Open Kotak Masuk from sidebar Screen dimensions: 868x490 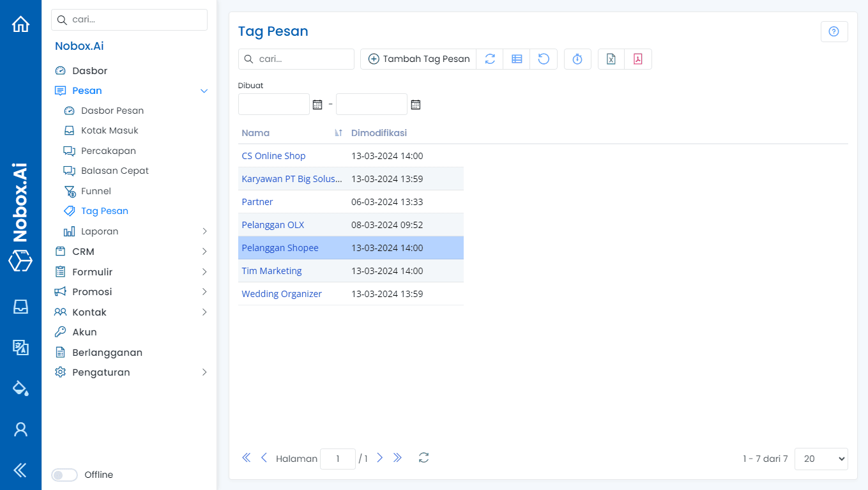tap(109, 130)
